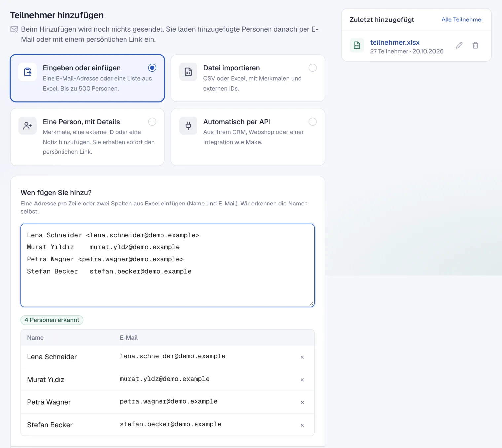The height and width of the screenshot is (448, 502).
Task: Choose the Automatisch per API radio option
Action: pyautogui.click(x=313, y=122)
